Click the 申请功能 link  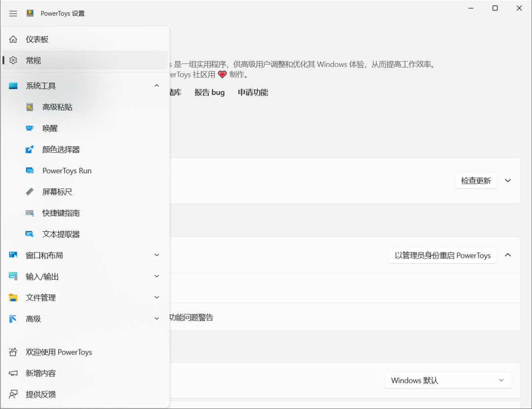coord(253,93)
